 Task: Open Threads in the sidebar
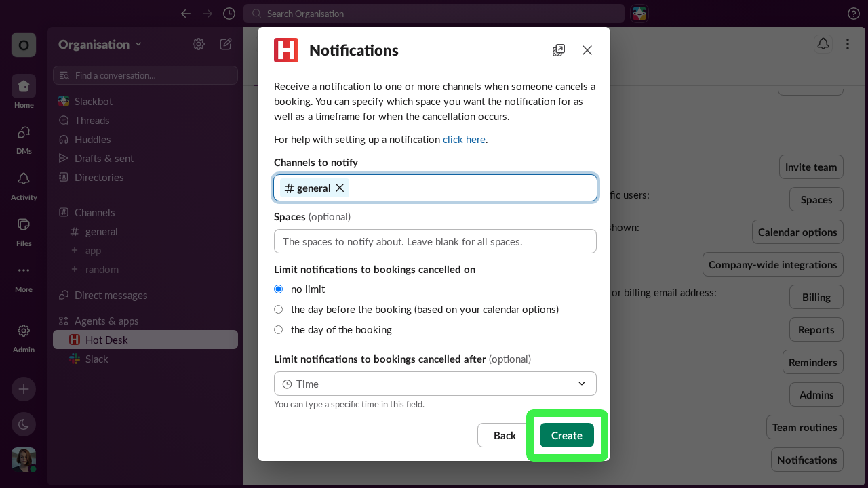(145, 120)
